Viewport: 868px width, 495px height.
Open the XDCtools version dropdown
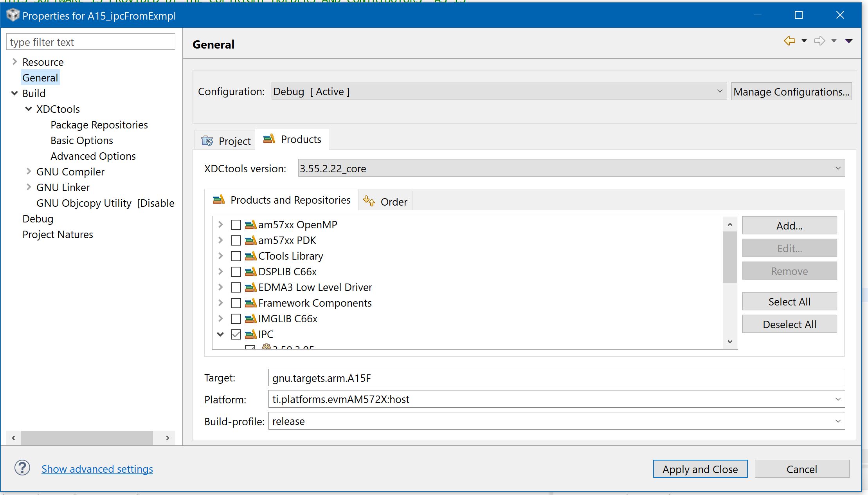[837, 168]
